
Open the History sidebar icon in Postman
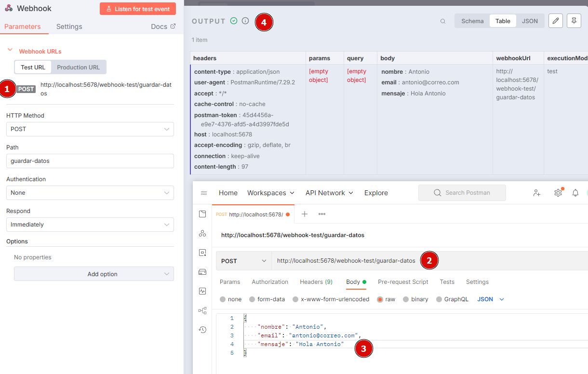click(202, 330)
